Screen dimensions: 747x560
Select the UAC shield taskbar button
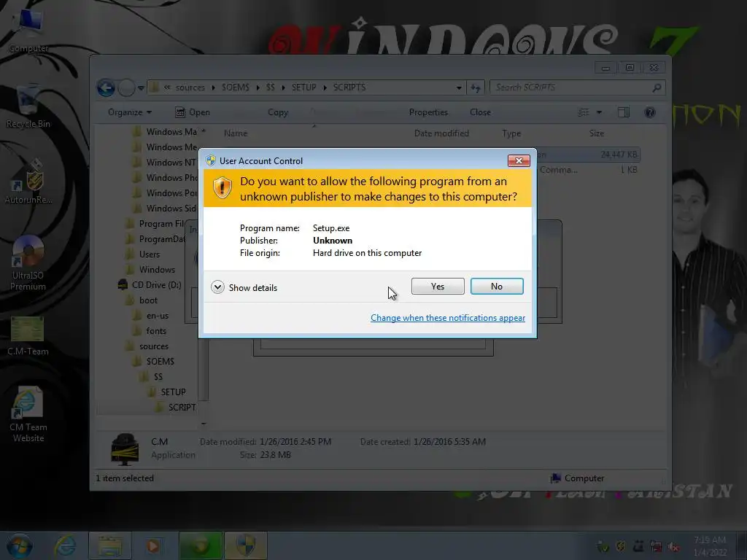[x=245, y=545]
